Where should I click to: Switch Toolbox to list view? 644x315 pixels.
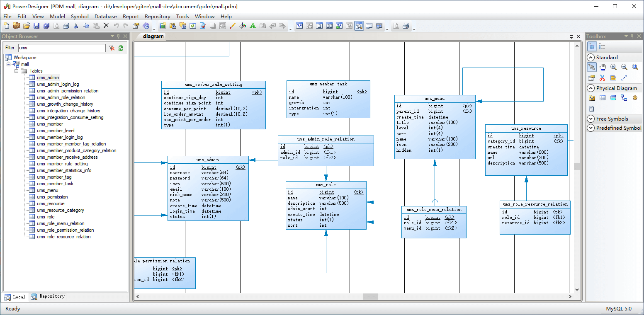tap(603, 46)
